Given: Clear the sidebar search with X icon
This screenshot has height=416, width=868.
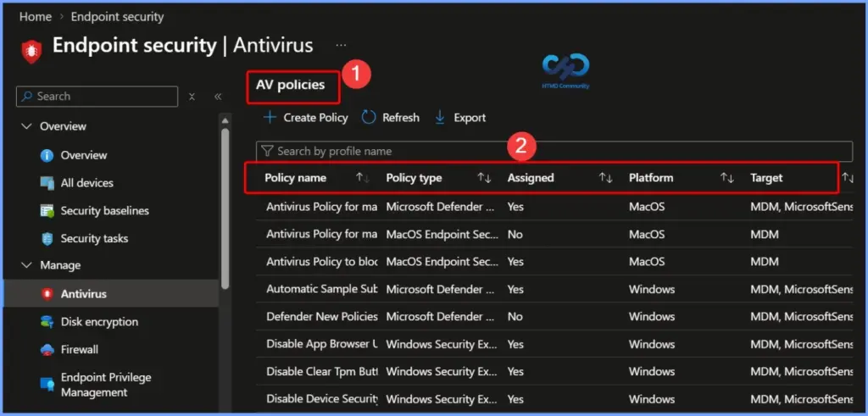Looking at the screenshot, I should [x=192, y=97].
